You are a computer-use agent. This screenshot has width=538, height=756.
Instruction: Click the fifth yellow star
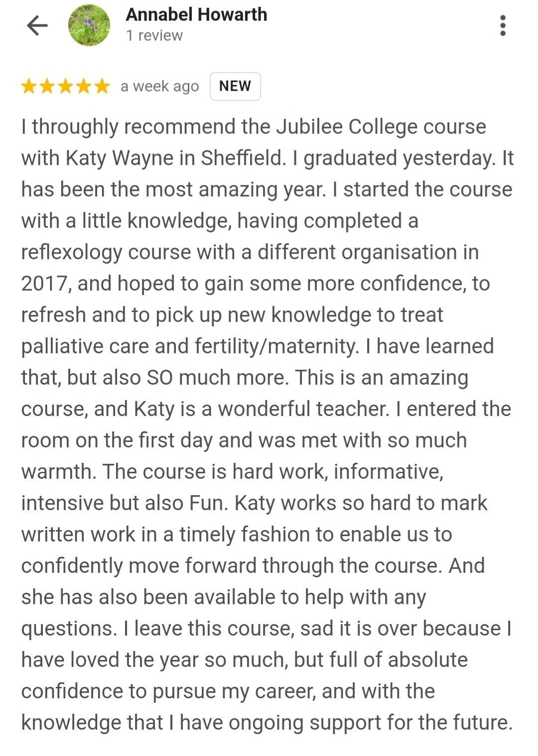coord(102,87)
